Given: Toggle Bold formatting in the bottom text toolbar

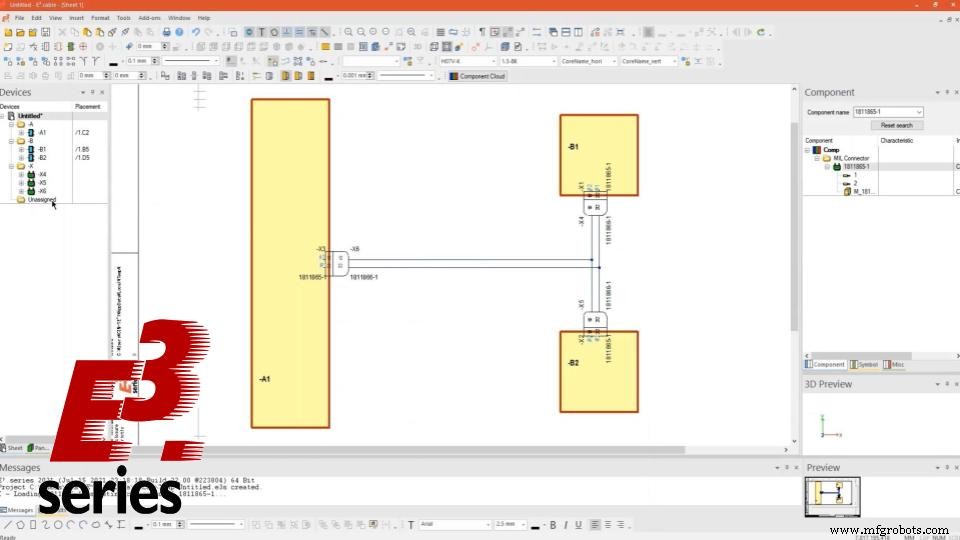Looking at the screenshot, I should click(x=551, y=525).
